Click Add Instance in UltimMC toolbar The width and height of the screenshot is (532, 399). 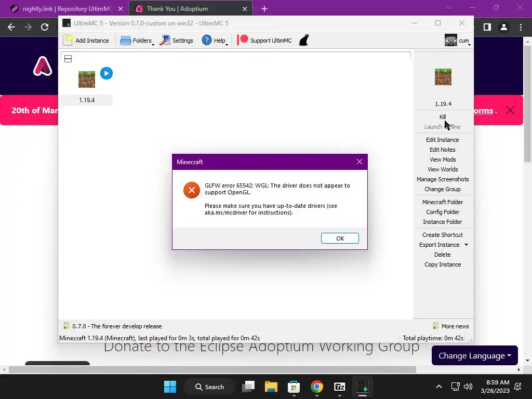pos(86,41)
